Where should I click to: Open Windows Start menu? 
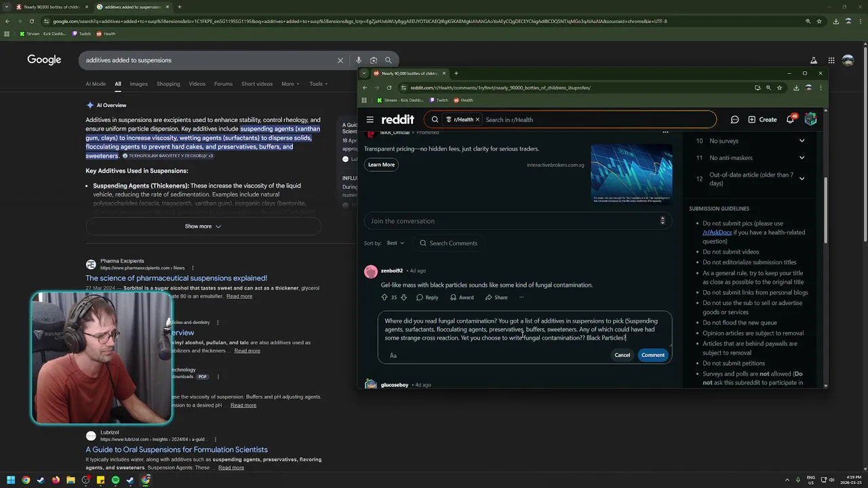[x=10, y=480]
